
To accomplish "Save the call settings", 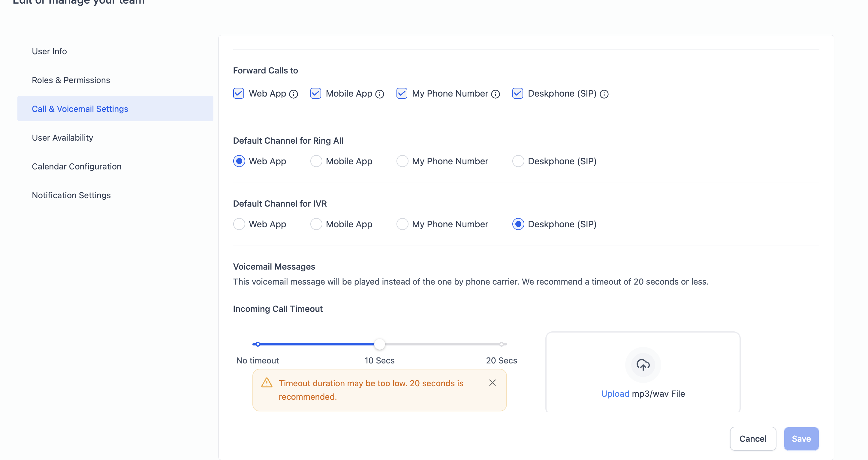I will [801, 438].
